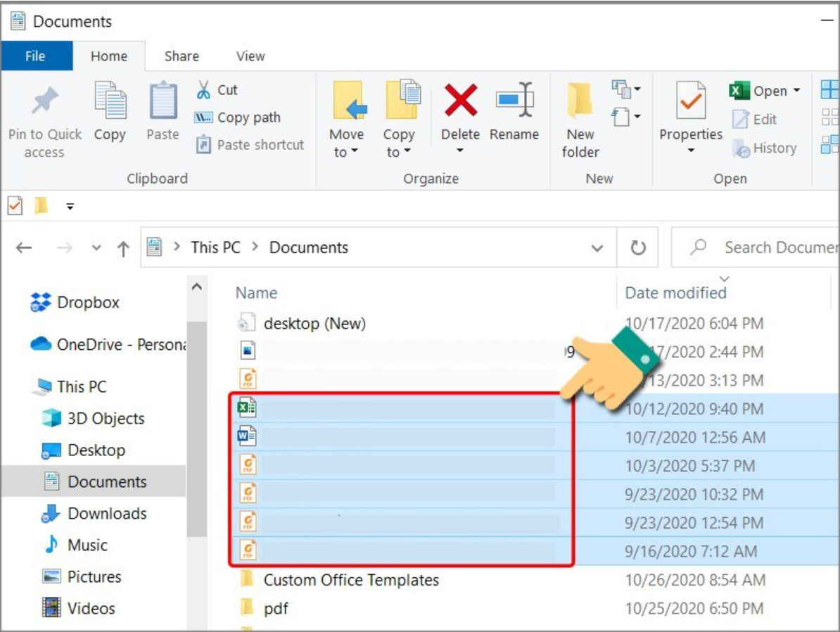The image size is (840, 632).
Task: Click Properties checkmark in quick access toolbar
Action: (x=15, y=206)
